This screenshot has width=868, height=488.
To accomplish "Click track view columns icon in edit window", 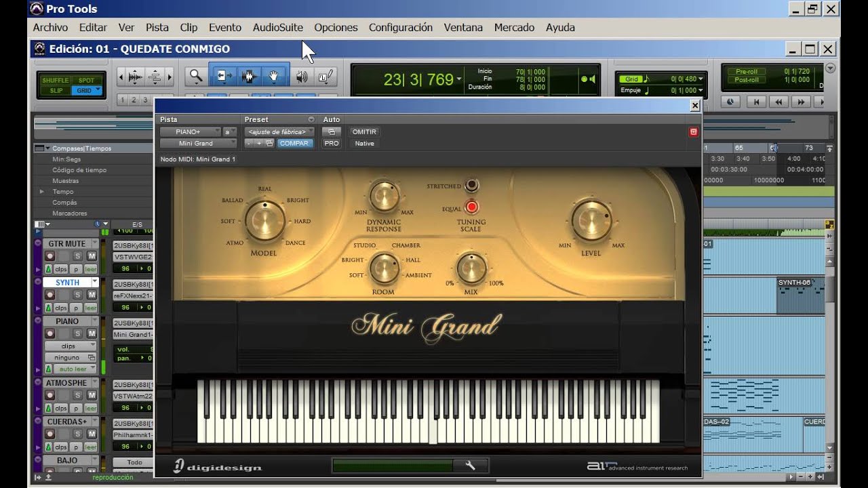I will click(x=40, y=224).
